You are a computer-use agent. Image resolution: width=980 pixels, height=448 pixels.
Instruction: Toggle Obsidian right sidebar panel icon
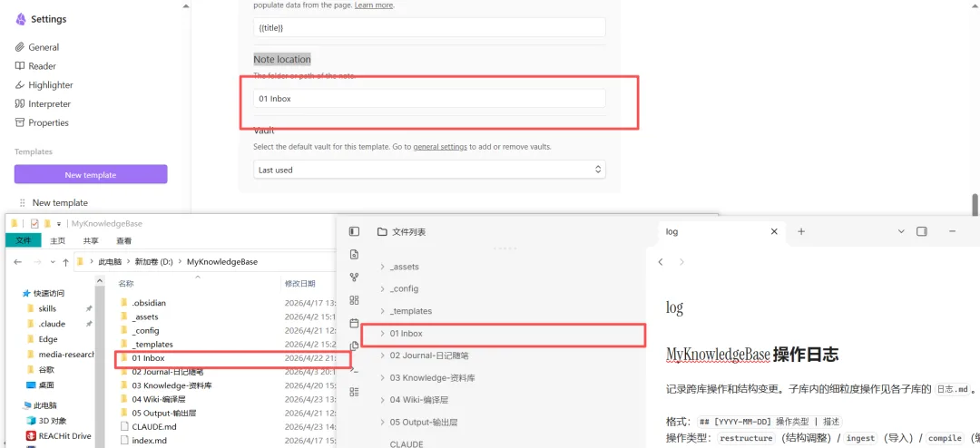pyautogui.click(x=921, y=232)
